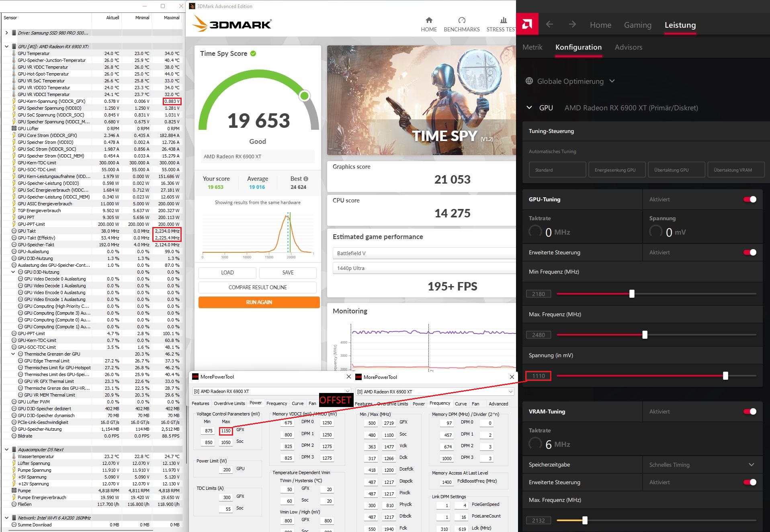Go back with the AMD back arrow
This screenshot has width=770, height=532.
coord(549,25)
